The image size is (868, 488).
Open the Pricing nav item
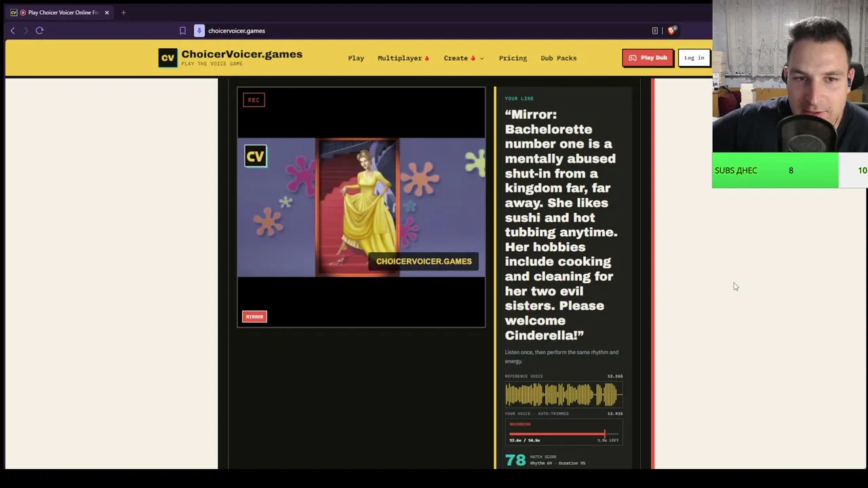[513, 58]
